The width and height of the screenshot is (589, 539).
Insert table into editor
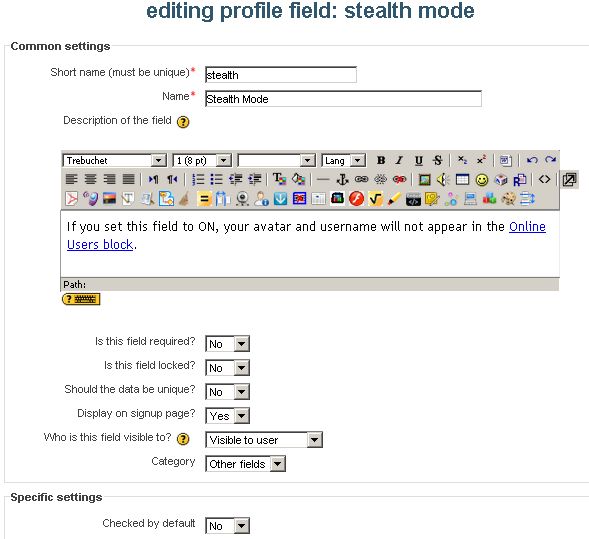tap(462, 180)
